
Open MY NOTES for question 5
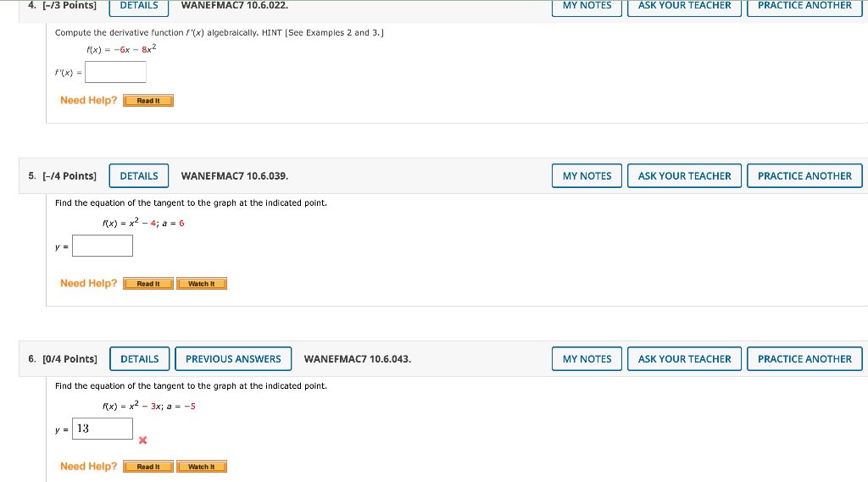click(587, 176)
